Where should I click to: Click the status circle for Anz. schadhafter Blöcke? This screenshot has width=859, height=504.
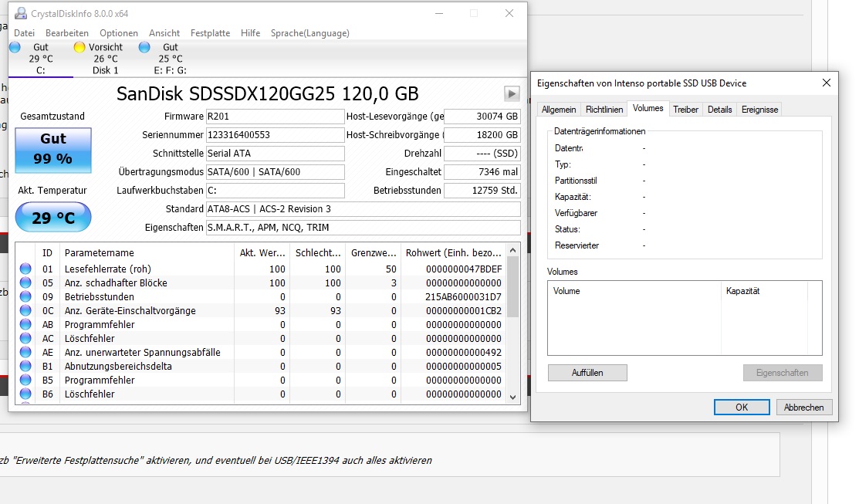point(25,282)
